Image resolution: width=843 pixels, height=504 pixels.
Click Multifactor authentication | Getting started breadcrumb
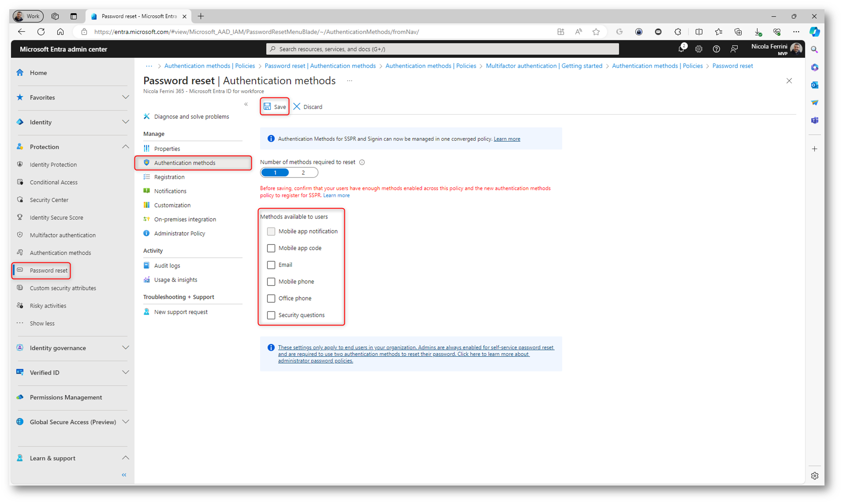coord(544,66)
